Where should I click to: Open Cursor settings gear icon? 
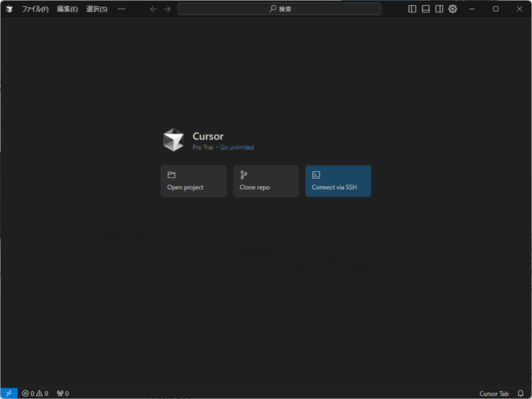point(453,9)
